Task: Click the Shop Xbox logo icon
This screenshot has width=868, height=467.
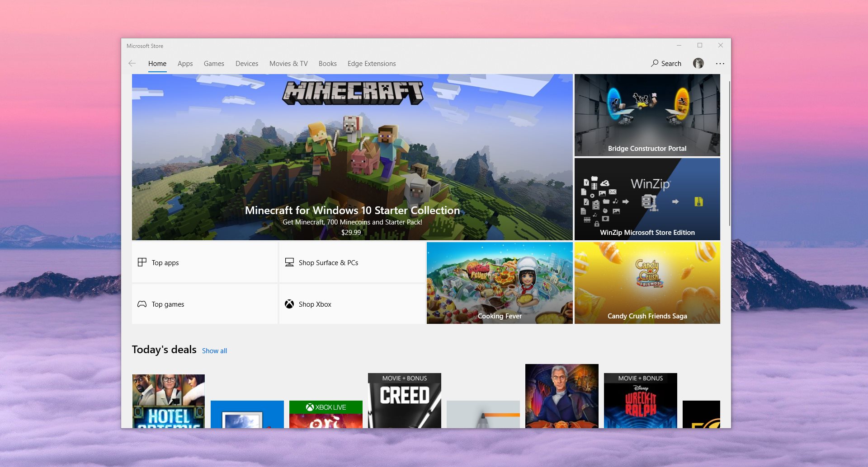Action: [289, 304]
